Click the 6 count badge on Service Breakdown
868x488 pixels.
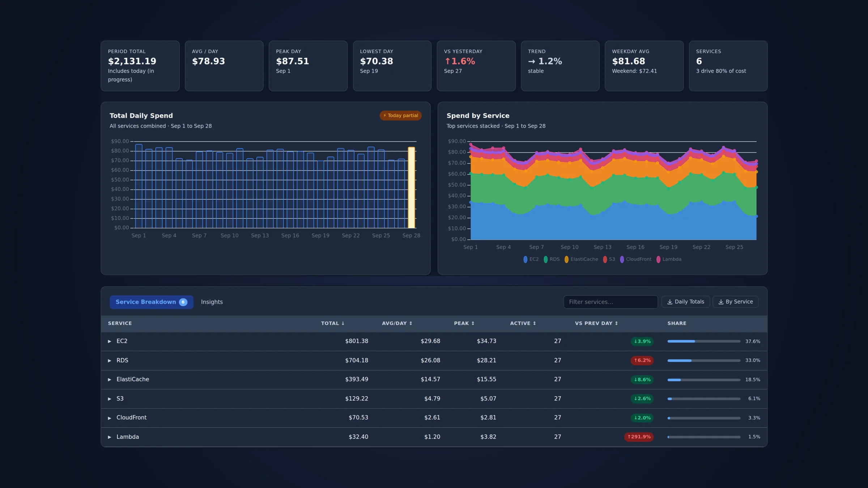(183, 302)
